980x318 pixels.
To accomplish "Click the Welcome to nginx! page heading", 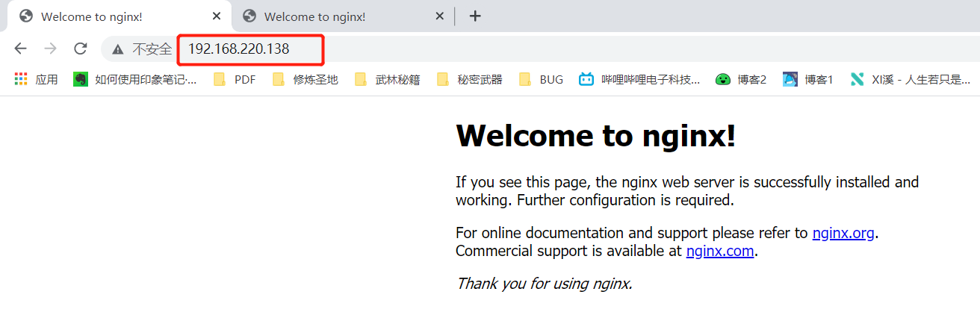I will pyautogui.click(x=595, y=136).
